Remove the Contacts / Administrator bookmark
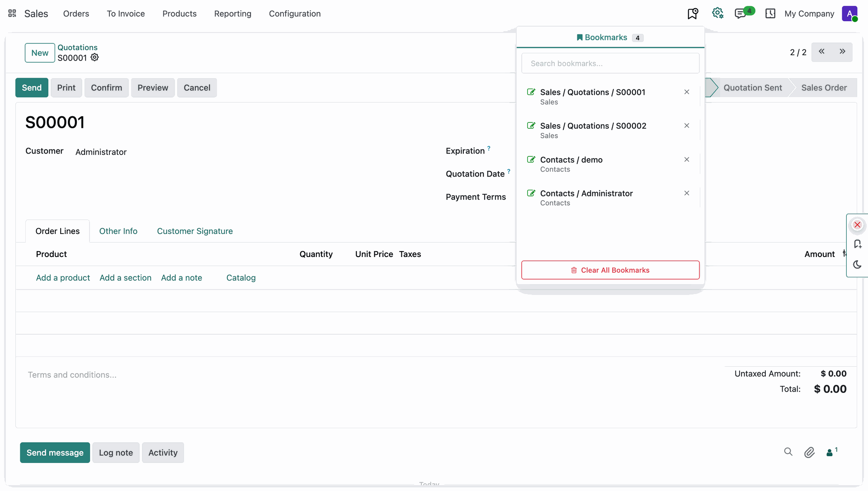Viewport: 868px width, 491px height. 687,193
